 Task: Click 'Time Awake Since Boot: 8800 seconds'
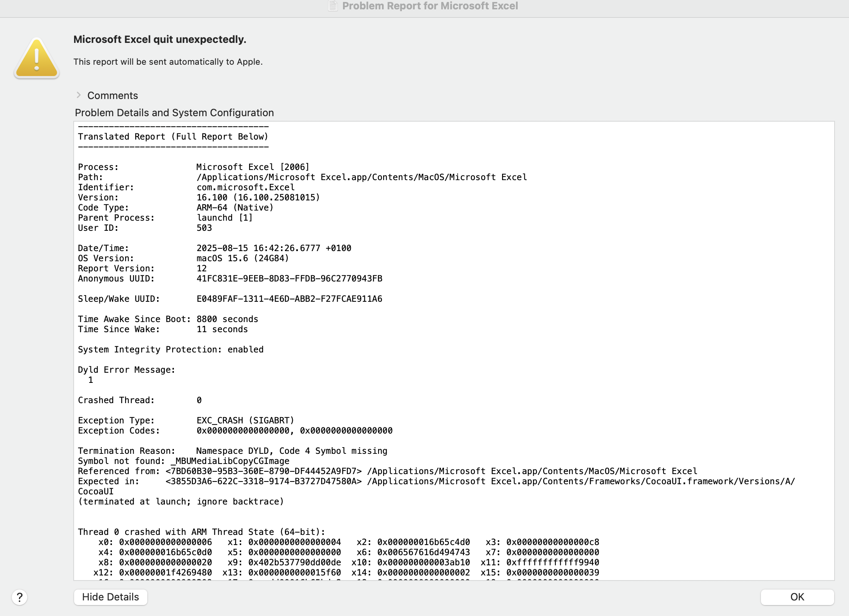pos(168,319)
